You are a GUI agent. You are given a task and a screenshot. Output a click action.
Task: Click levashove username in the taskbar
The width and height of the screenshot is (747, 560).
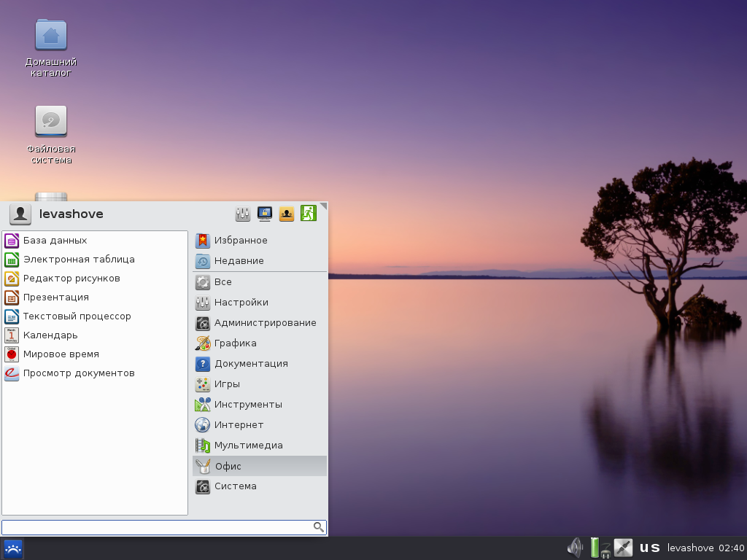click(690, 548)
